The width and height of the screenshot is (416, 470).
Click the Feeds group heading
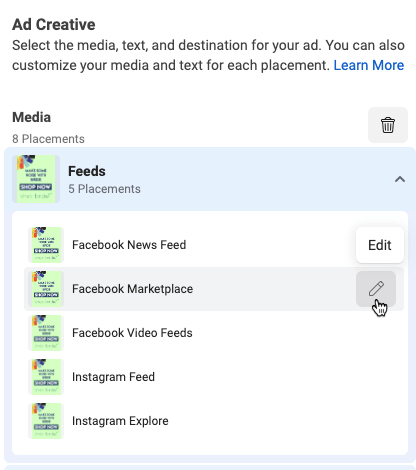(x=87, y=171)
